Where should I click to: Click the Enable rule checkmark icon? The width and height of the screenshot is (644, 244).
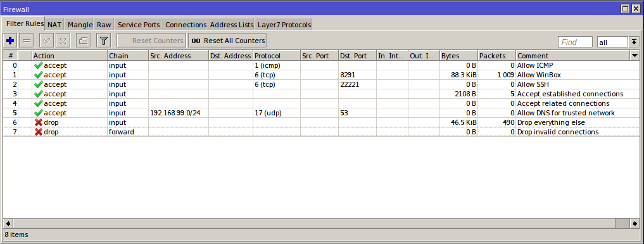click(x=46, y=41)
